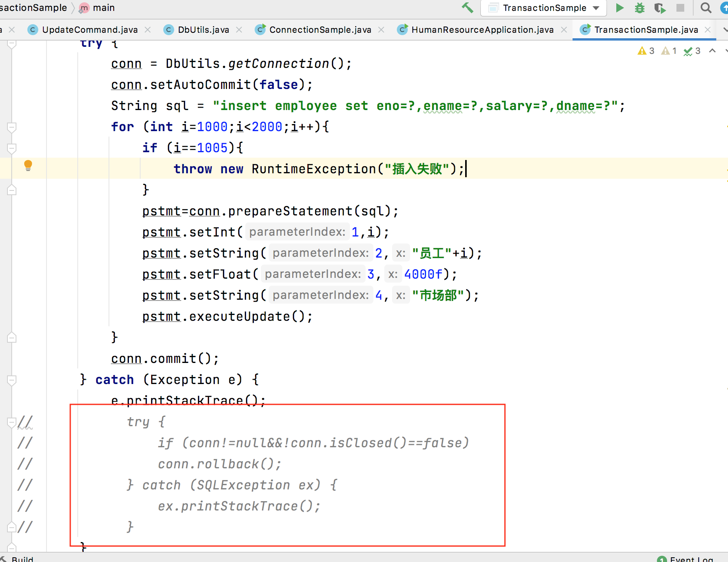Screen dimensions: 728x562
Task: Click the Stop square button
Action: [680, 8]
